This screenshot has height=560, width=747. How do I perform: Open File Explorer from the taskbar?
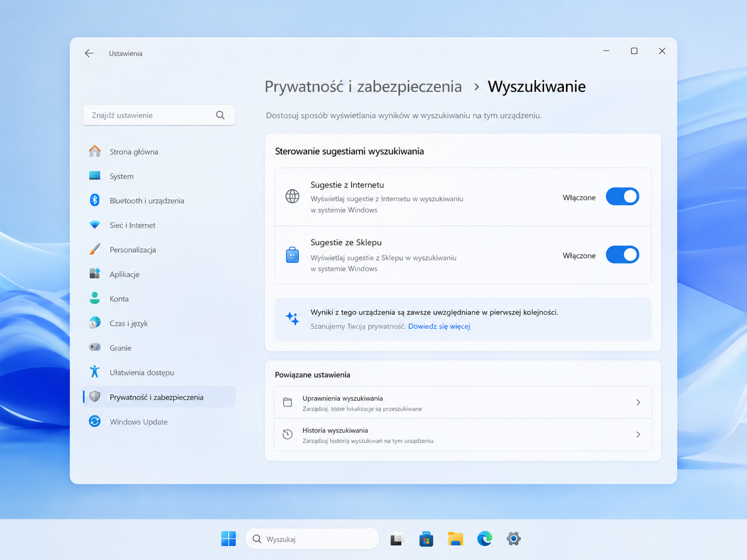[x=456, y=539]
